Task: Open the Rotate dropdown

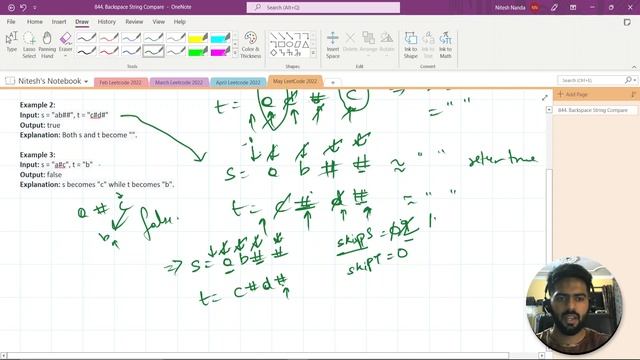Action: pos(387,43)
